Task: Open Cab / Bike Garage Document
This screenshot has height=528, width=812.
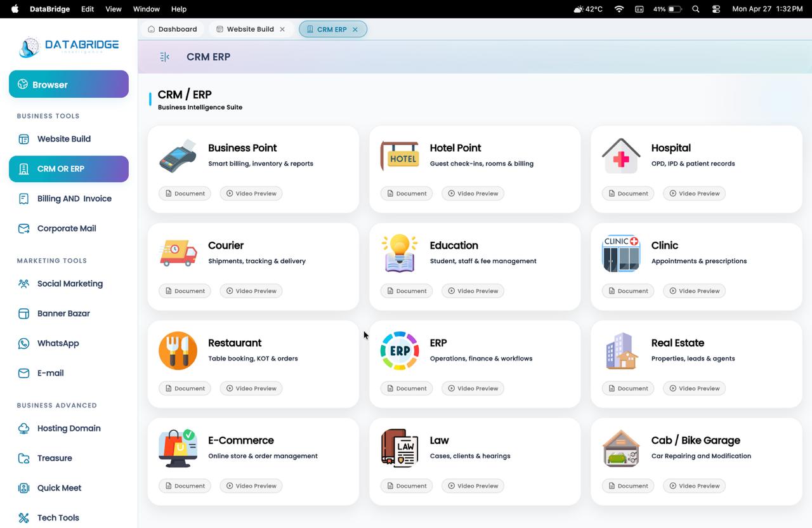Action: pos(628,486)
